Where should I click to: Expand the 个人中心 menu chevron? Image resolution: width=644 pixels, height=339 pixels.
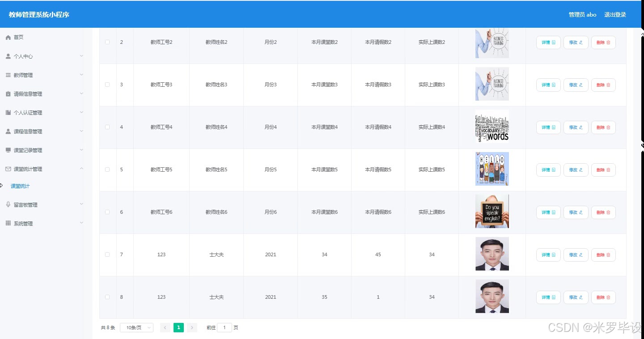click(x=81, y=56)
